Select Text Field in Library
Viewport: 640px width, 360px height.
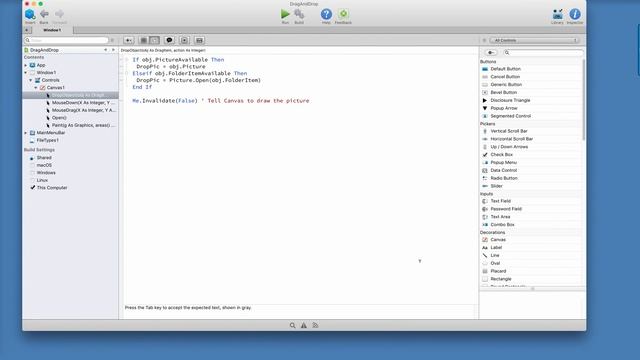pos(531,201)
